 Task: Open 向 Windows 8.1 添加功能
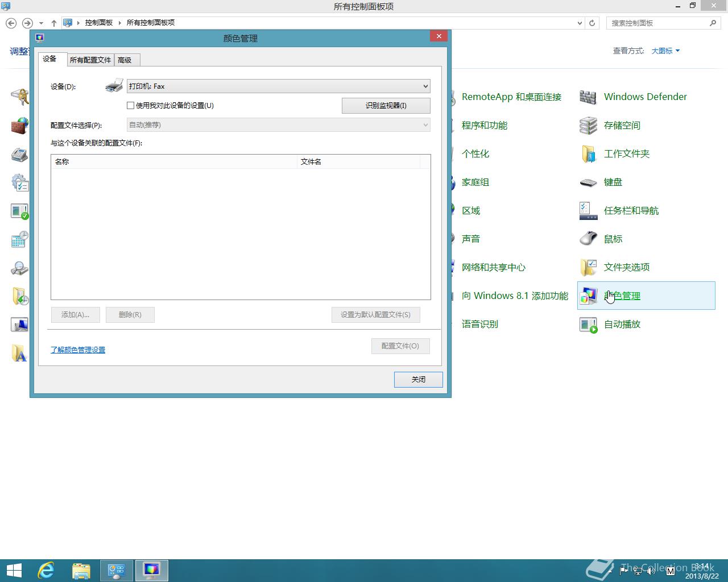515,296
